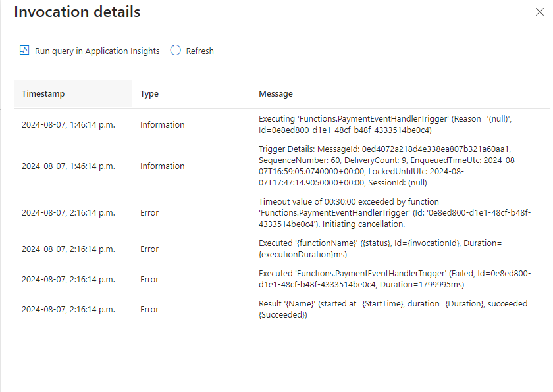Open the 'Executing Functions.PaymentEventHandlerTrigger' log message
Image resolution: width=553 pixels, height=392 pixels.
384,124
